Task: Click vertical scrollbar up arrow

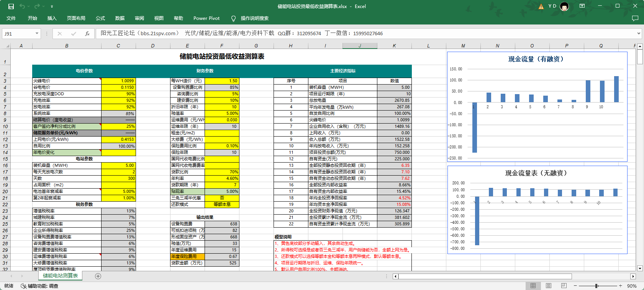Action: [x=640, y=46]
